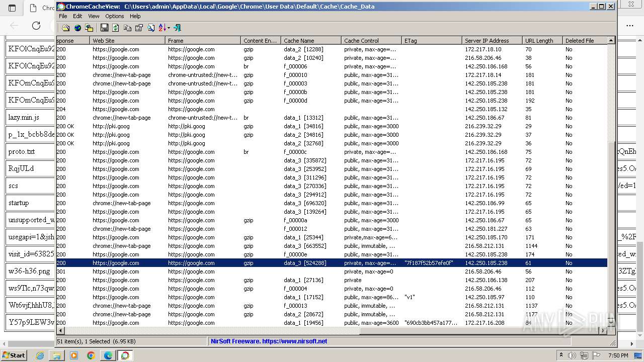The width and height of the screenshot is (644, 362).
Task: Open Internet Explorer from the taskbar
Action: pos(40,355)
